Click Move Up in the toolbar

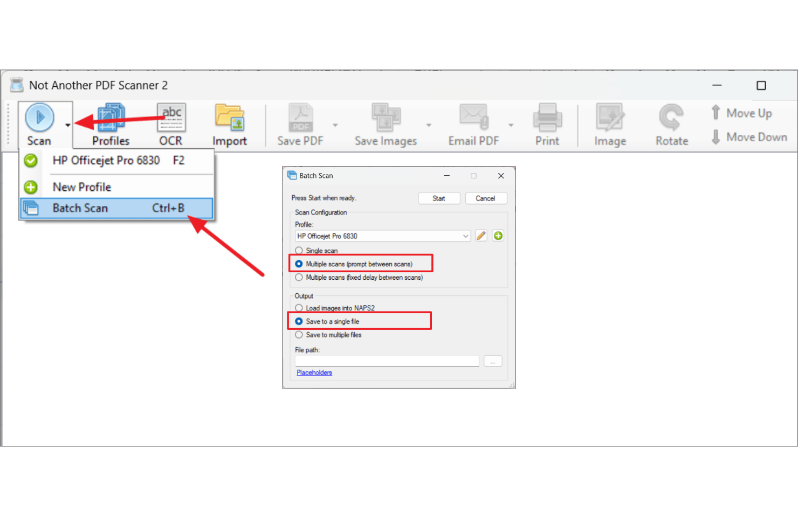[x=742, y=113]
